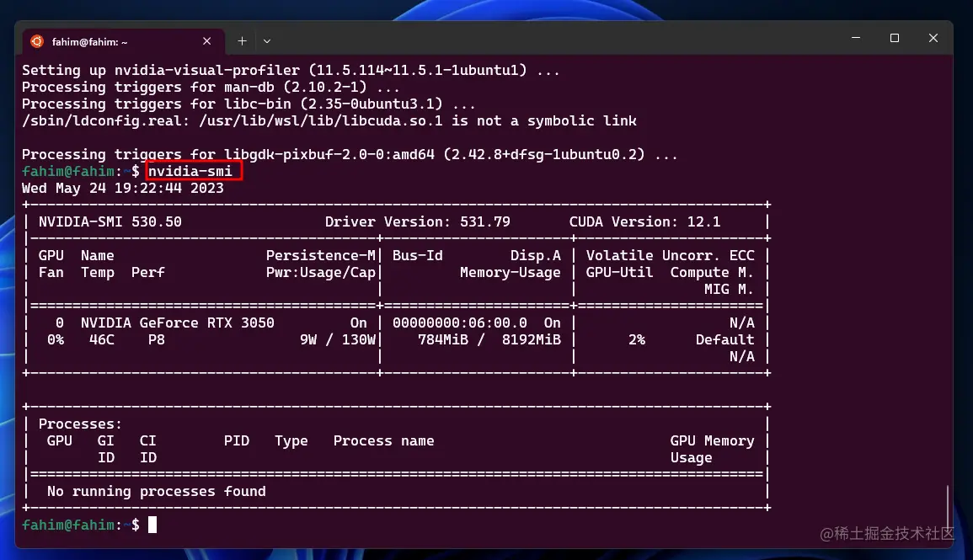Click the '9W / 130W' power usage value
This screenshot has height=560, width=973.
point(338,339)
